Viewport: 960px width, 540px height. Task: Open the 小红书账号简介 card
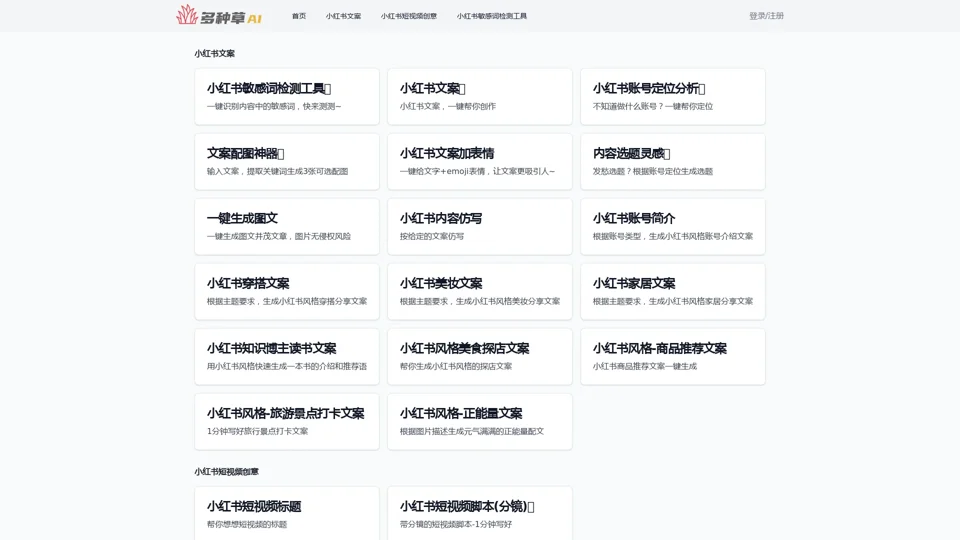[673, 227]
